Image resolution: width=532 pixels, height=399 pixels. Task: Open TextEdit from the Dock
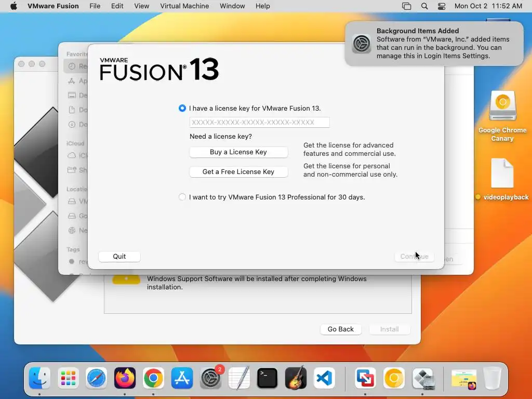(239, 378)
